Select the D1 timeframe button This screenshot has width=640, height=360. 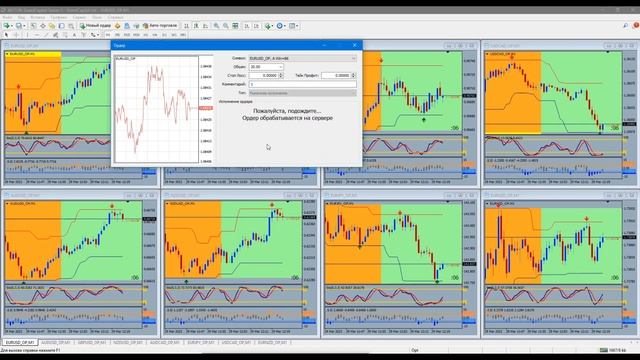pyautogui.click(x=164, y=35)
